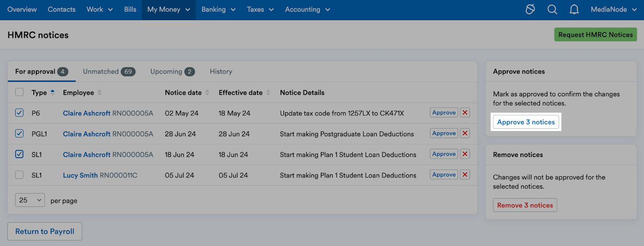This screenshot has height=246, width=644.
Task: Open the 25 per page dropdown
Action: click(x=30, y=200)
